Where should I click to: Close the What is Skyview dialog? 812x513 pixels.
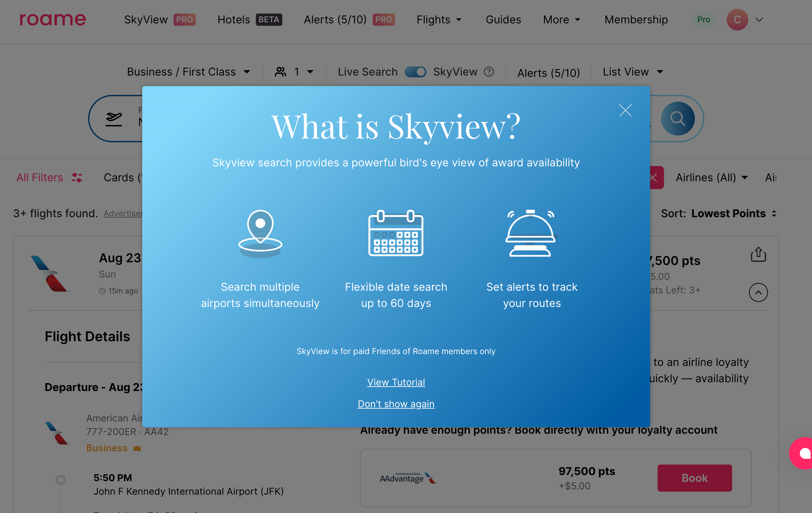625,110
